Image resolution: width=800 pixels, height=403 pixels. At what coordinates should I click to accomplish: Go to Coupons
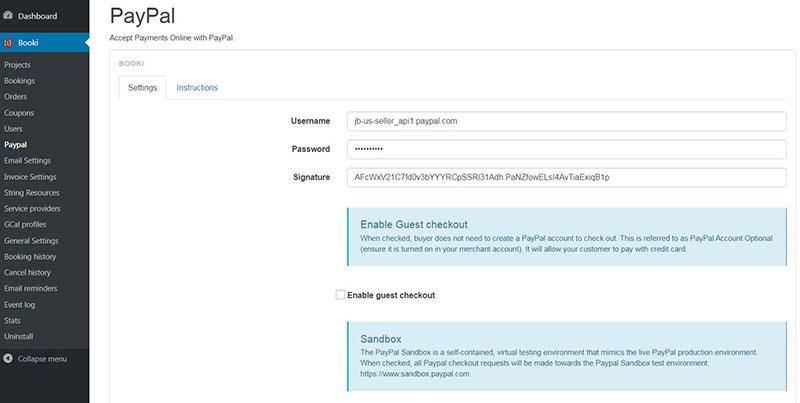coord(19,113)
